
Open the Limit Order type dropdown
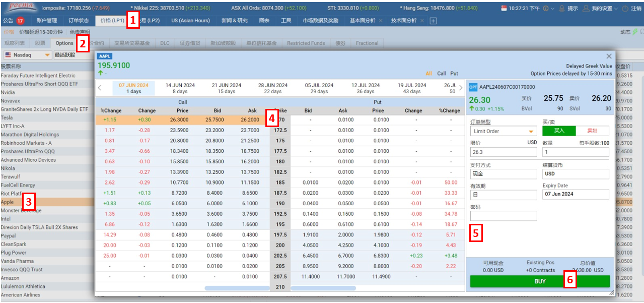click(504, 131)
